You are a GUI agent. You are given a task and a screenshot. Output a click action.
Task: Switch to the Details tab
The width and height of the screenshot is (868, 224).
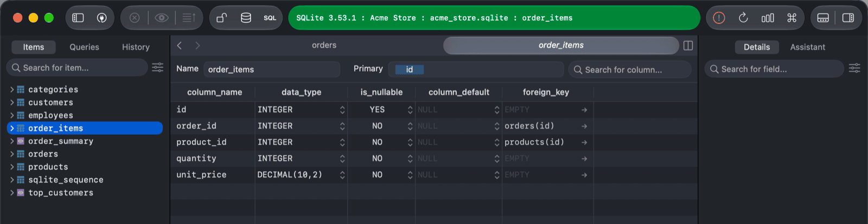point(757,47)
